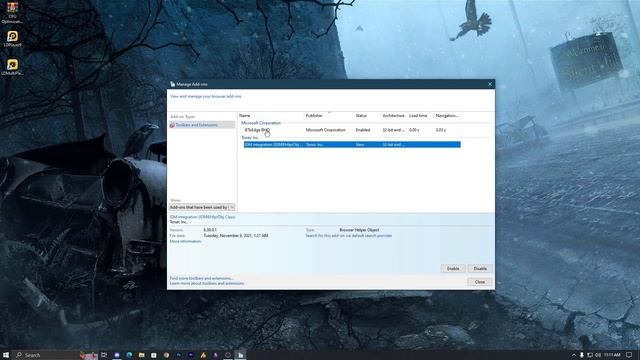The image size is (640, 360).
Task: Show hidden system tray icons chevron
Action: point(574,355)
